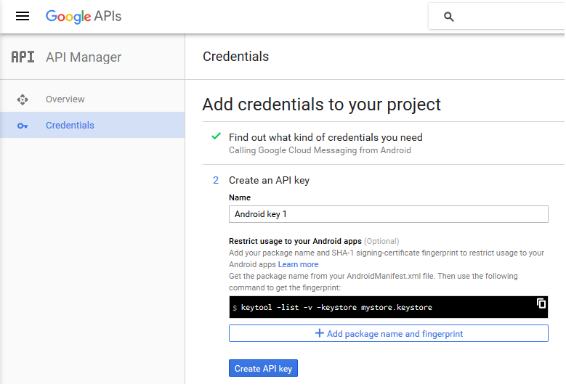
Task: Click 'Calling Google Cloud Messaging from Android' text
Action: [x=320, y=150]
